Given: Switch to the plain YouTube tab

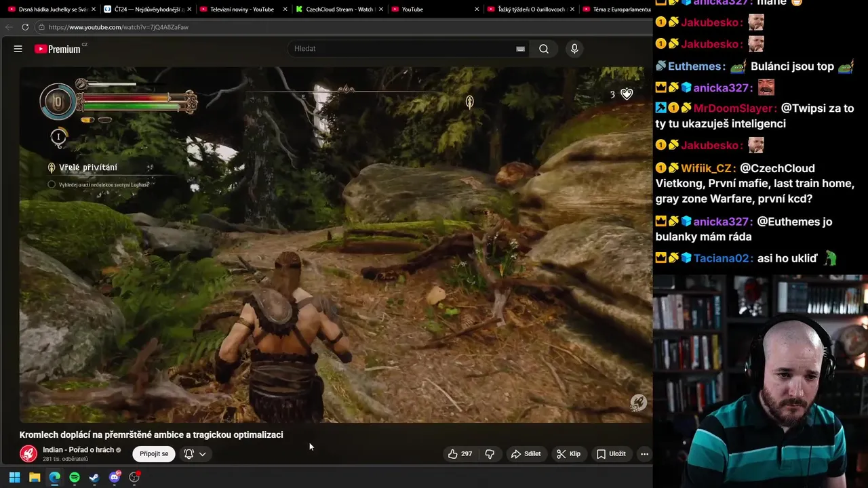Looking at the screenshot, I should click(433, 9).
